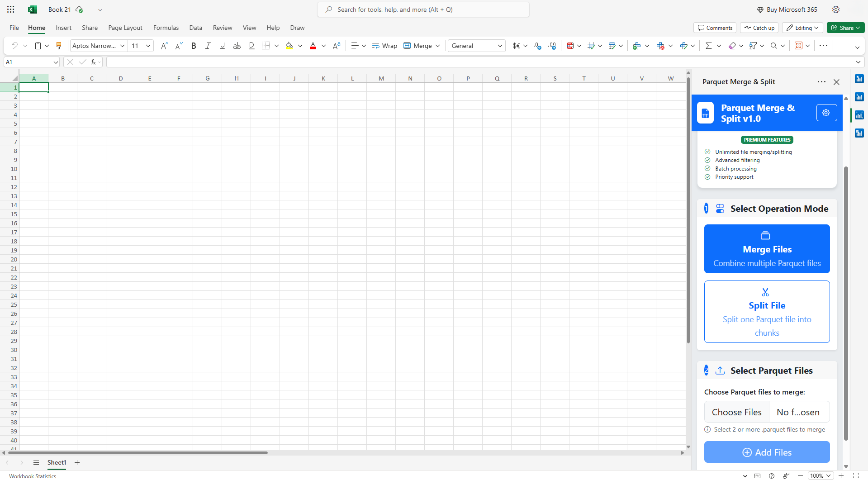Expand the ribbon with the chevron
This screenshot has height=480, width=868.
click(x=857, y=48)
